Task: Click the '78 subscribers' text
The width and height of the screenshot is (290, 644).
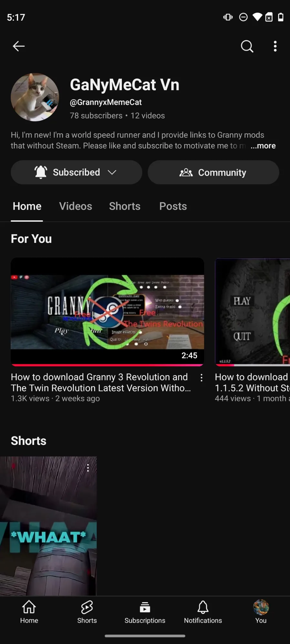Action: click(96, 116)
